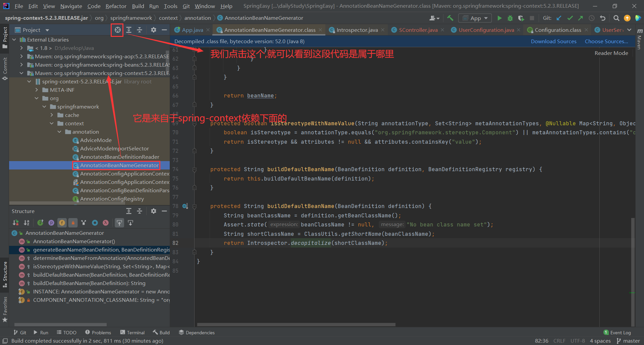The image size is (644, 345).
Task: Click the editor horizontal scrollbar
Action: pos(296,324)
